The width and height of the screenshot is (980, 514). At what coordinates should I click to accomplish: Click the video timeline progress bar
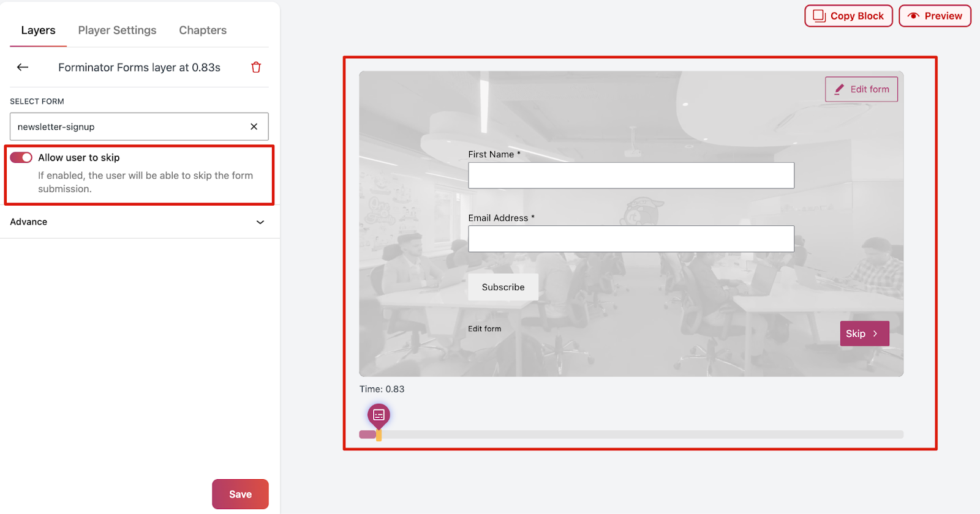[637, 434]
